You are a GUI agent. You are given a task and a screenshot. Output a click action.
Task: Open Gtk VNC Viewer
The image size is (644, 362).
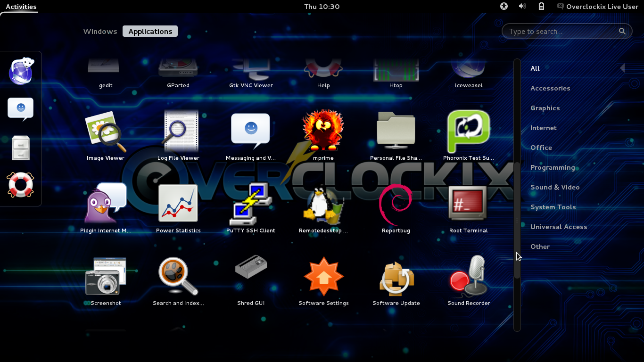pyautogui.click(x=251, y=74)
